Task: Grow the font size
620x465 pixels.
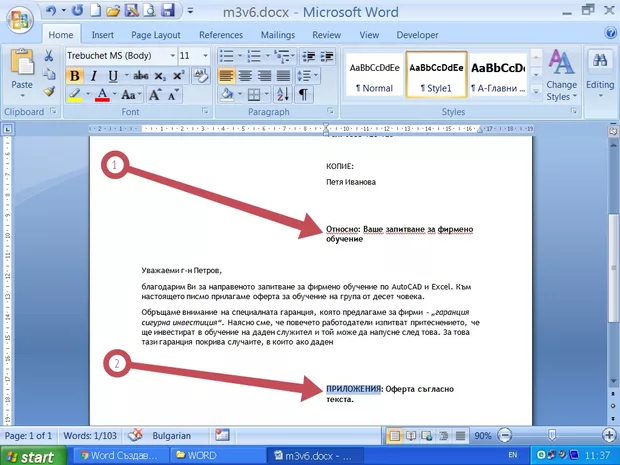Action: pyautogui.click(x=155, y=95)
